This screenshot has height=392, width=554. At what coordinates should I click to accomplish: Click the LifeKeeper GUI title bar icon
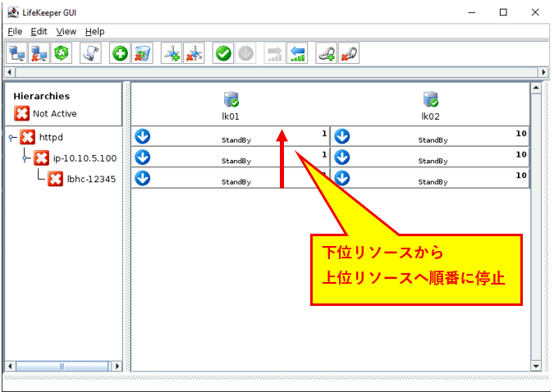click(13, 12)
